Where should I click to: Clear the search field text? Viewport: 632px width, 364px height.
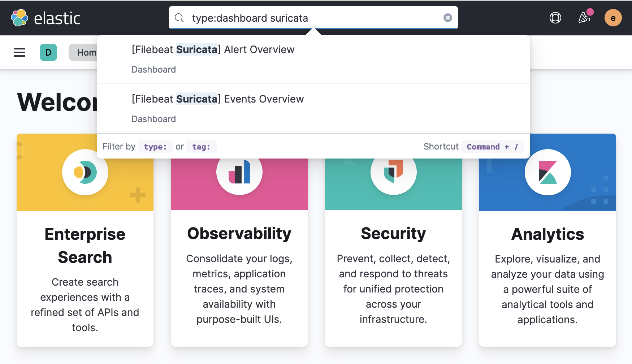pos(448,18)
